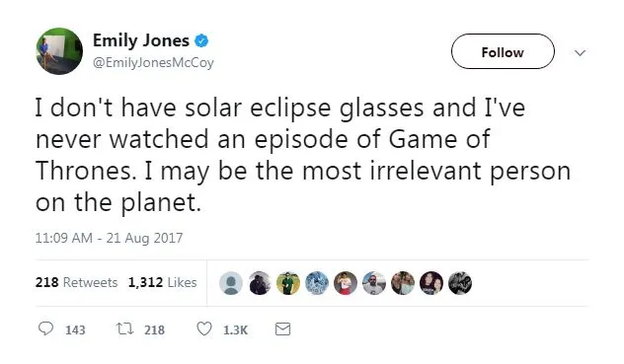624x364 pixels.
Task: Click the retweet arrows icon
Action: pos(125,329)
